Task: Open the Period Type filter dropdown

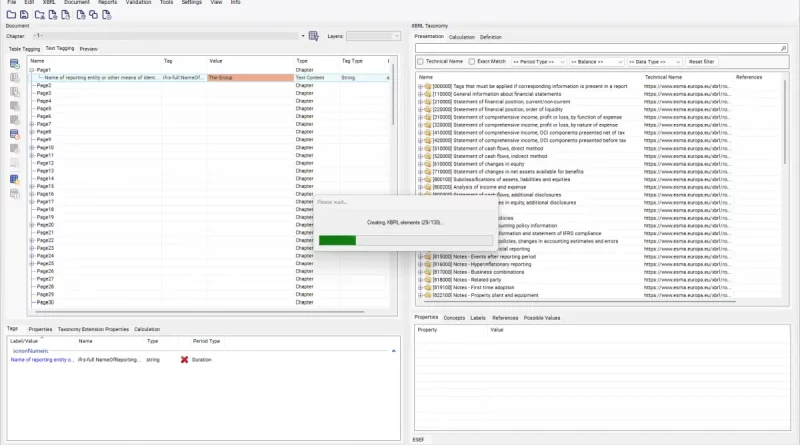Action: (x=538, y=62)
